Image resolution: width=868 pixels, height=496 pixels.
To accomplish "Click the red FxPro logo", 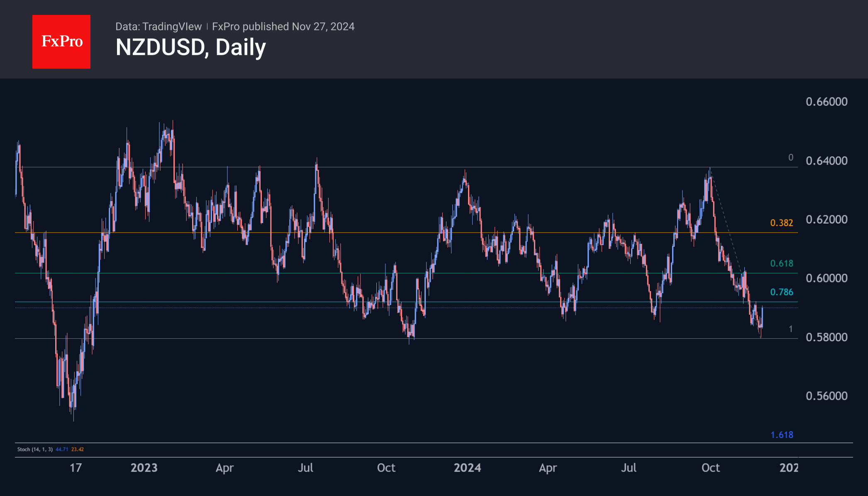I will tap(61, 42).
